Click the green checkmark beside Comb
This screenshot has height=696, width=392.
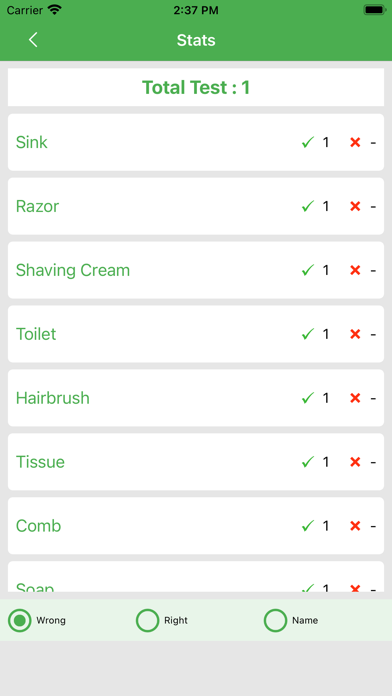coord(308,526)
